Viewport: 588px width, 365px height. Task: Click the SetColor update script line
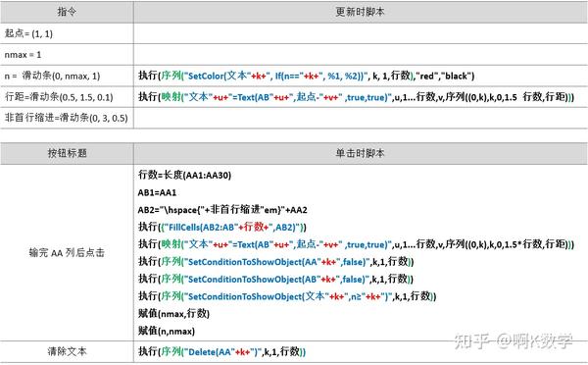[x=306, y=76]
